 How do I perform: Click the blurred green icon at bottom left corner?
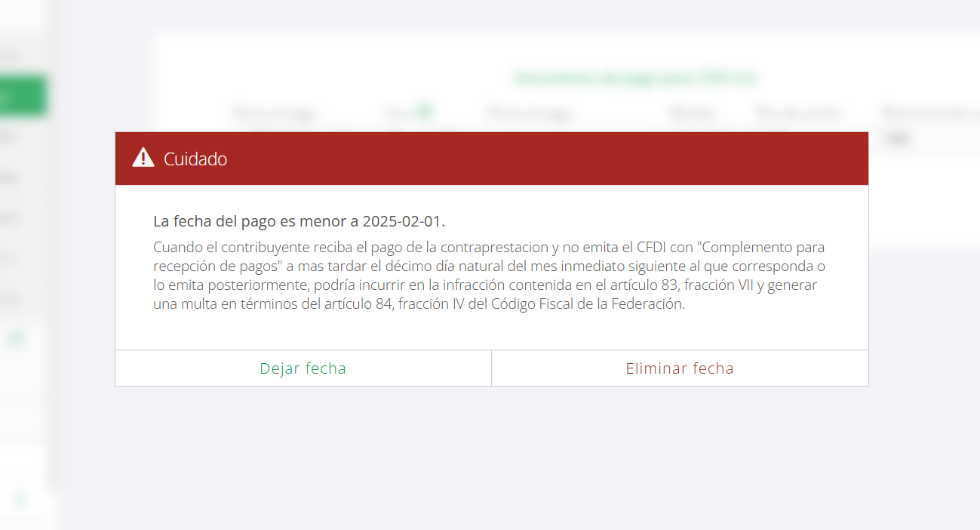[x=20, y=500]
